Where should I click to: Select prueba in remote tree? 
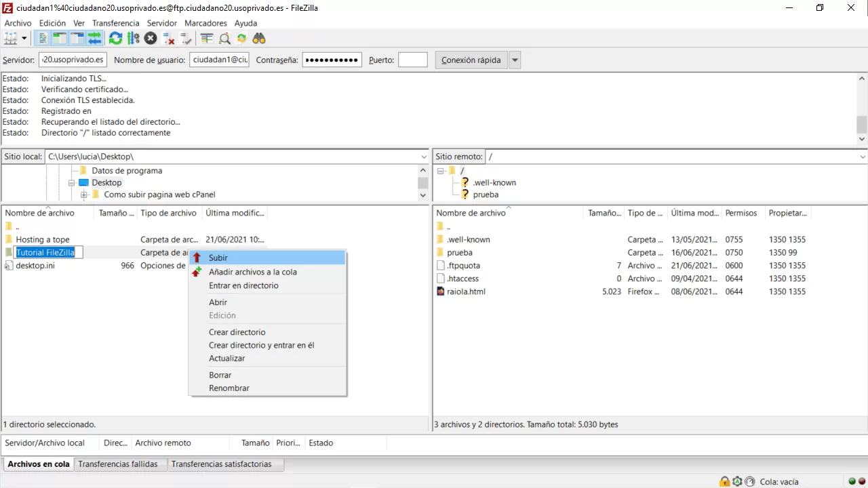point(486,195)
